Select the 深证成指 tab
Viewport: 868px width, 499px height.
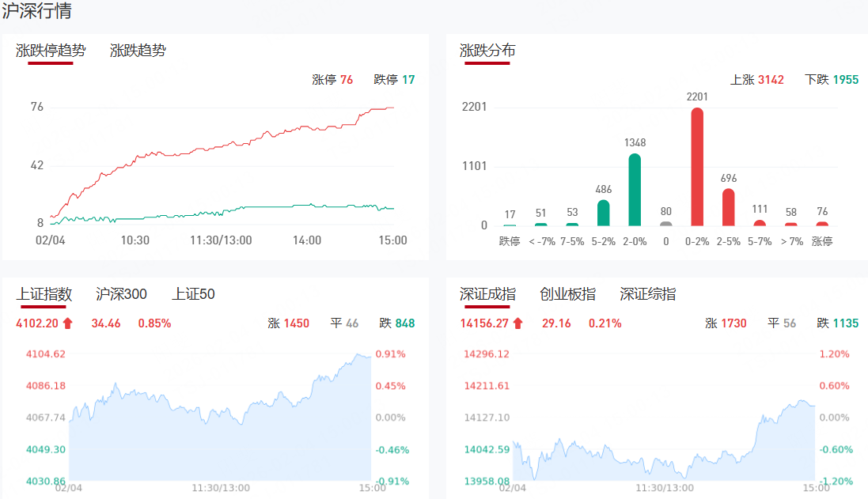(x=487, y=294)
